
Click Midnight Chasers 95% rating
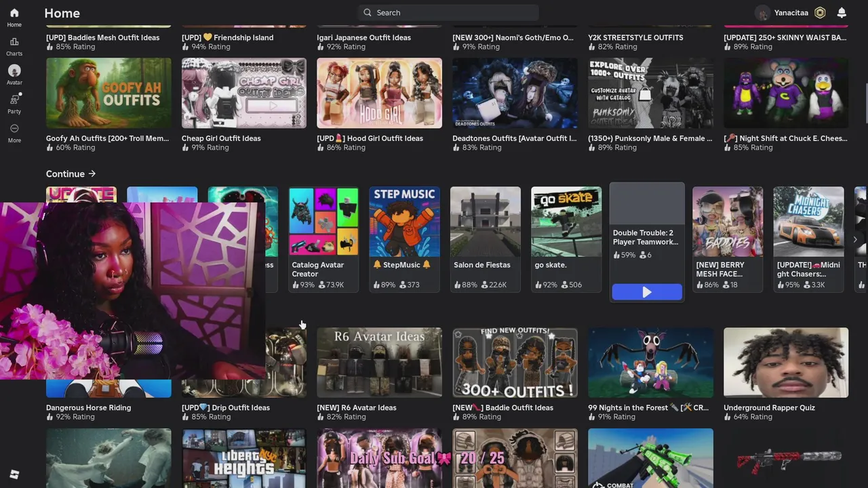[788, 285]
